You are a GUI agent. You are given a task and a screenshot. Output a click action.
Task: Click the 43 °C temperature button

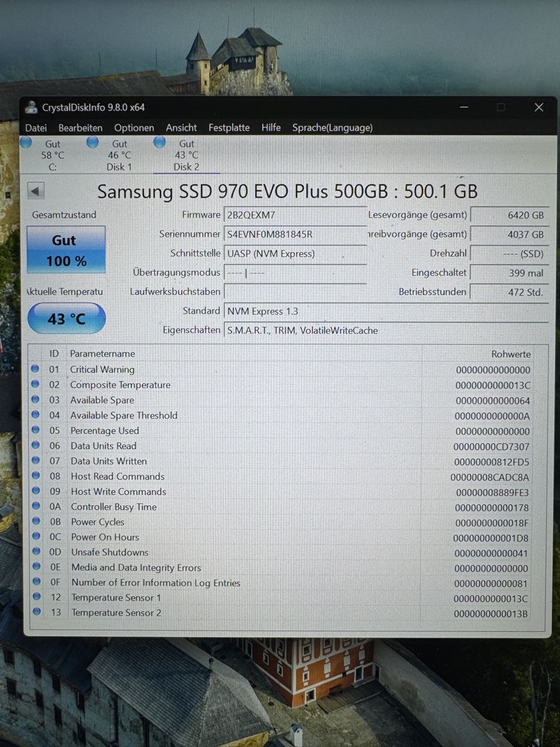tap(67, 319)
